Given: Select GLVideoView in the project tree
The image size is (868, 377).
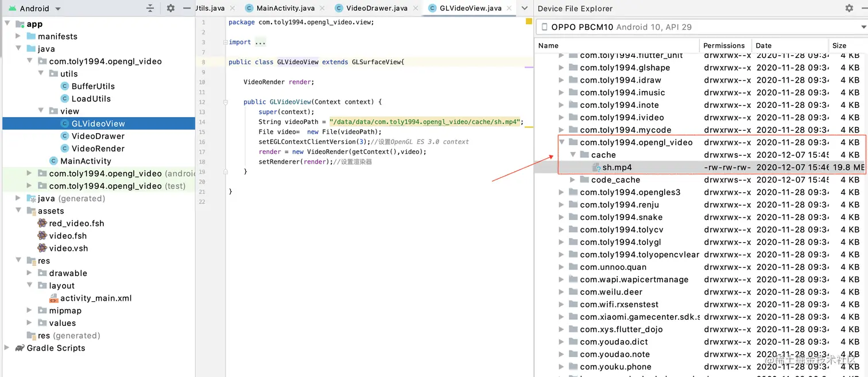Looking at the screenshot, I should point(98,123).
